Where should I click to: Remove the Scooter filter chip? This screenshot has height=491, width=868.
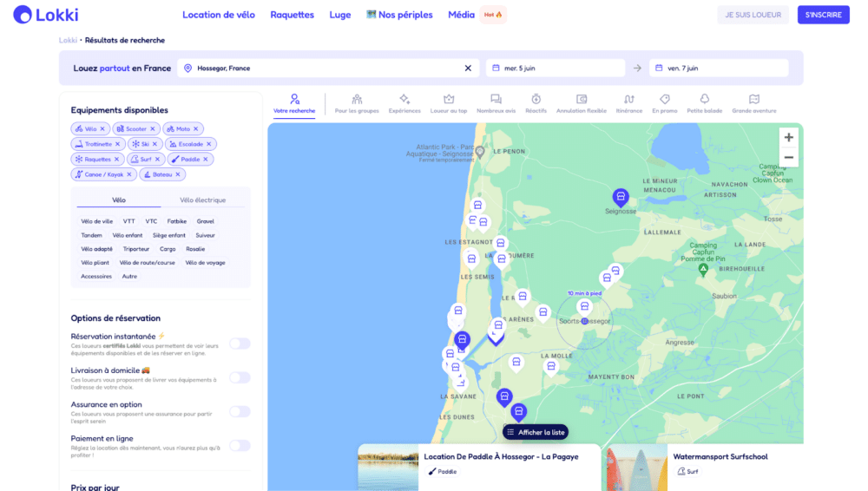pyautogui.click(x=153, y=129)
